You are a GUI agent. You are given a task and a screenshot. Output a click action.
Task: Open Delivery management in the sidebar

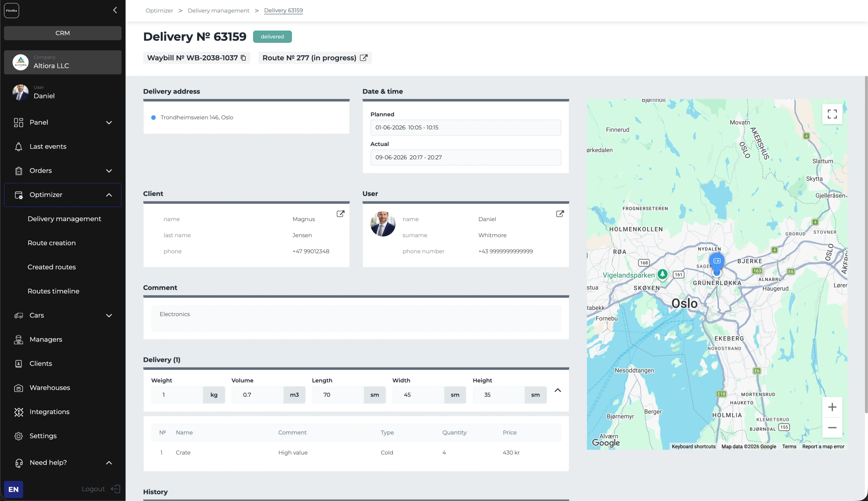(64, 219)
